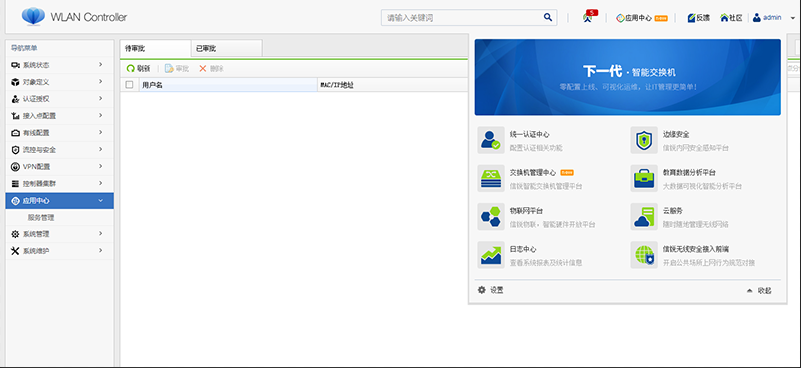The width and height of the screenshot is (801, 368).
Task: Click the 设置 gear in app panel
Action: point(482,290)
